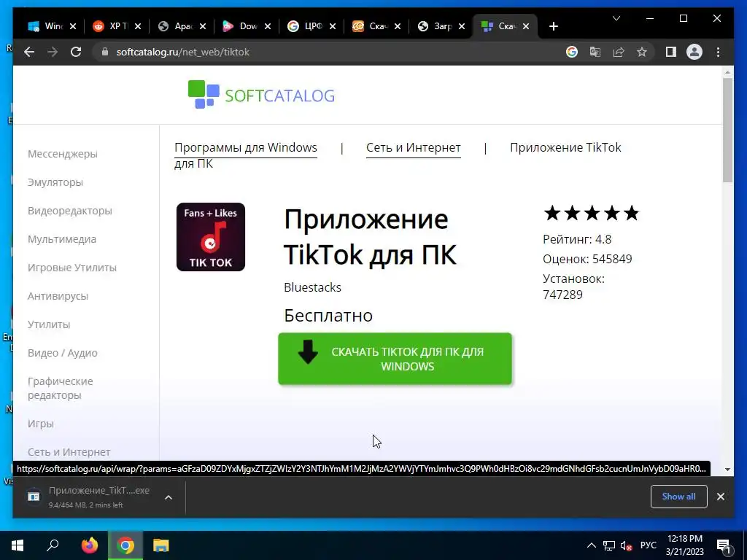Open a new tab with plus button
Screen dimensions: 747x560
point(553,26)
